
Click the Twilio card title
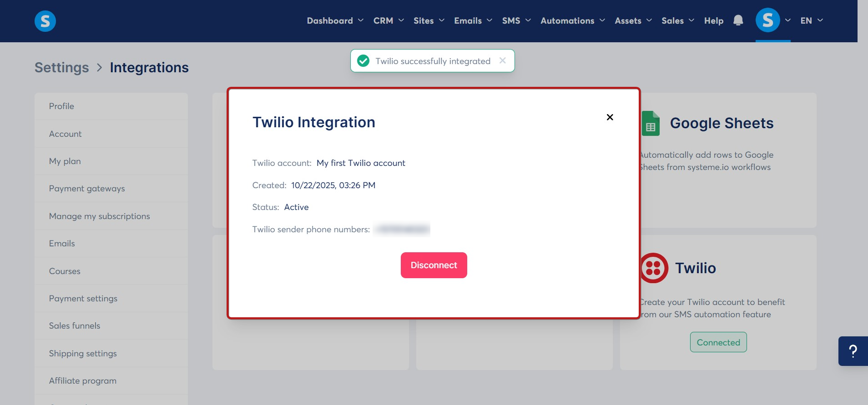(x=695, y=268)
